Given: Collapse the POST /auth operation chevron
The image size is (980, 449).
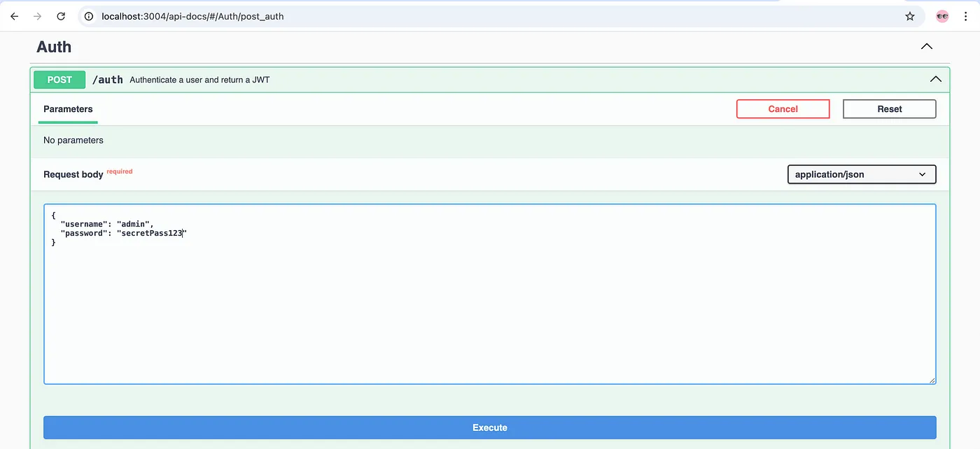Looking at the screenshot, I should tap(935, 80).
